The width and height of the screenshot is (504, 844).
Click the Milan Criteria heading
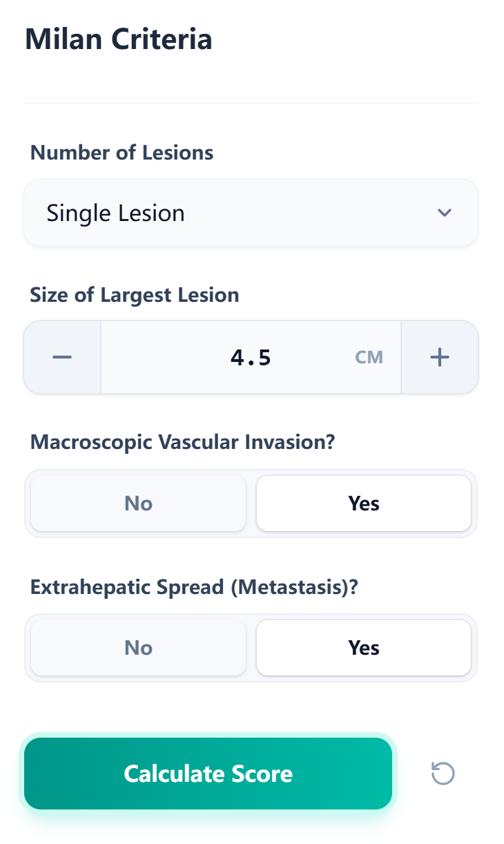118,39
